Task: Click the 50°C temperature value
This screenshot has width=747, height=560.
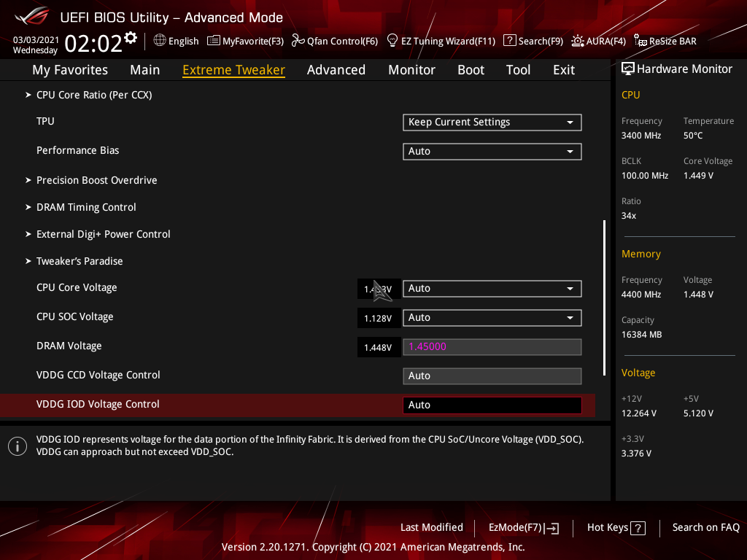Action: coord(693,136)
